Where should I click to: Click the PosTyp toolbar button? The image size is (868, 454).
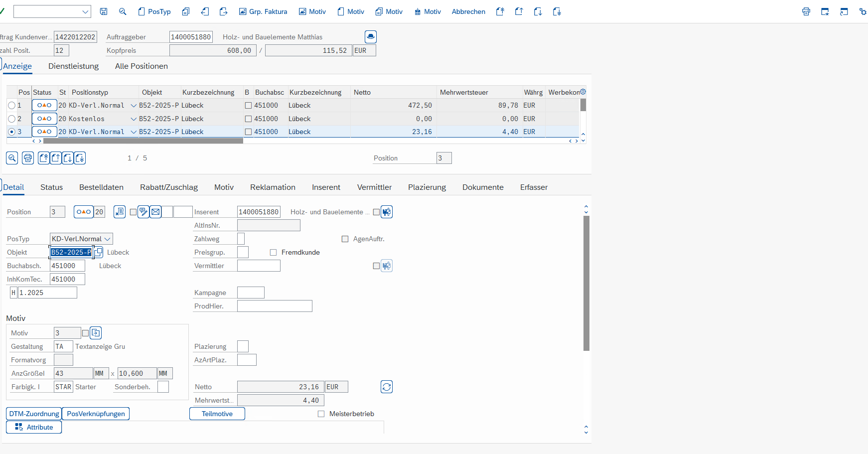click(154, 11)
